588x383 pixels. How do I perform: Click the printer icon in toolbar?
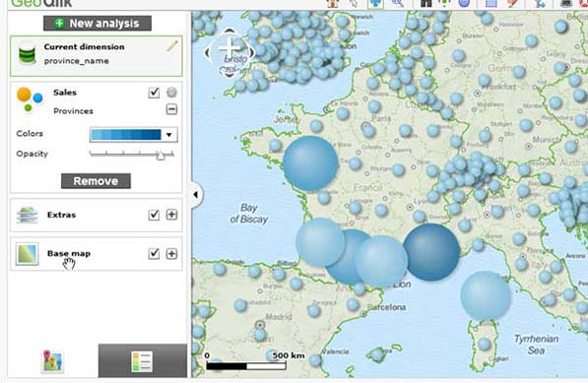pos(566,4)
